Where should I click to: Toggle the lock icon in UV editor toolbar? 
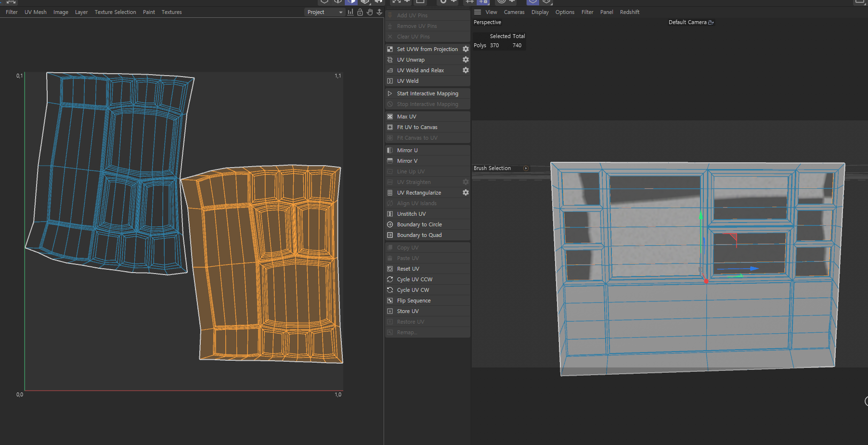[360, 12]
